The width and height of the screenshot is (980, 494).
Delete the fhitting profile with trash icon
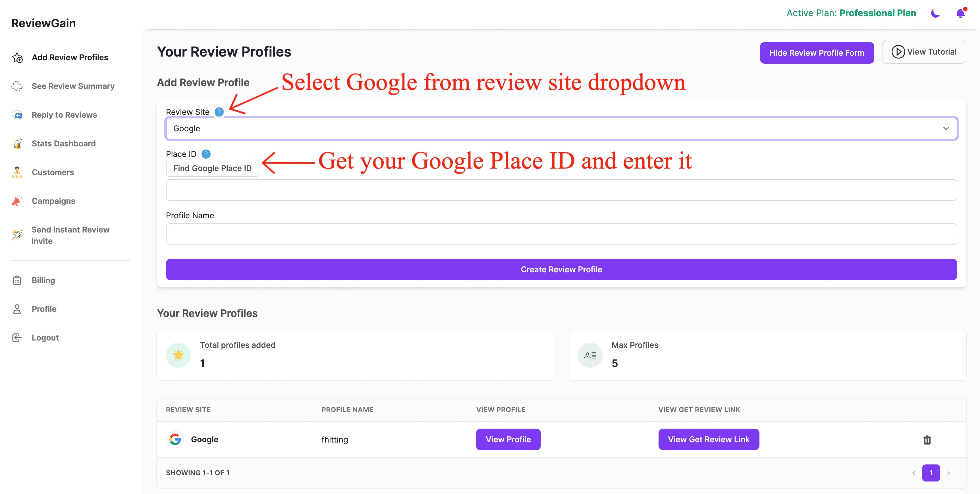coord(927,440)
